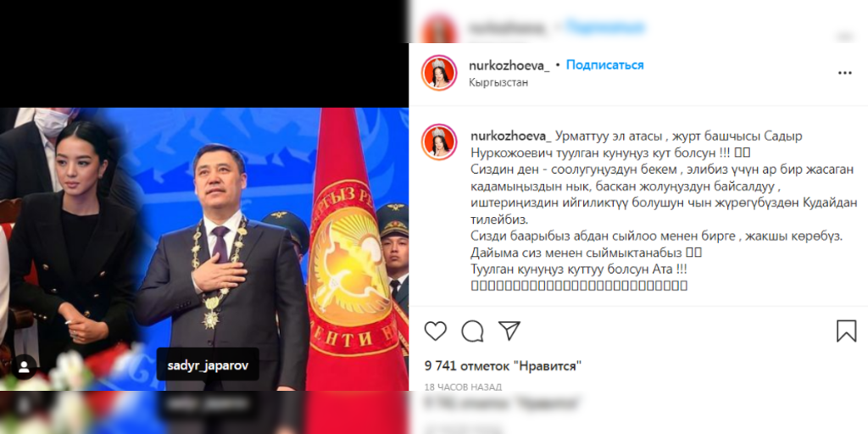Viewport: 868px width, 434px height.
Task: Show tagged people icon on photo
Action: point(24,367)
